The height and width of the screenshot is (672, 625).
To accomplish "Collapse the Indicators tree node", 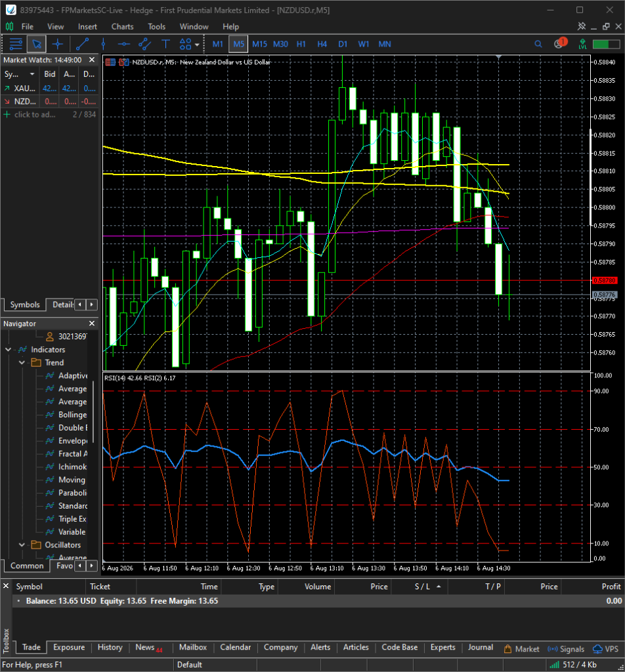I will pyautogui.click(x=8, y=350).
